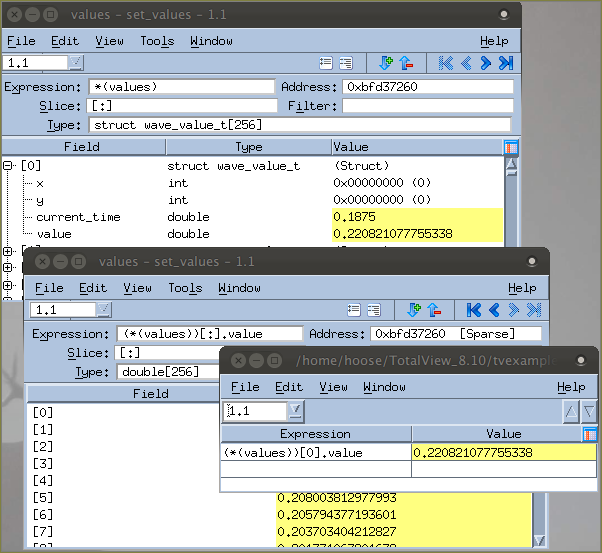Click the Expression column header in list window
This screenshot has height=553, width=602.
coord(315,434)
